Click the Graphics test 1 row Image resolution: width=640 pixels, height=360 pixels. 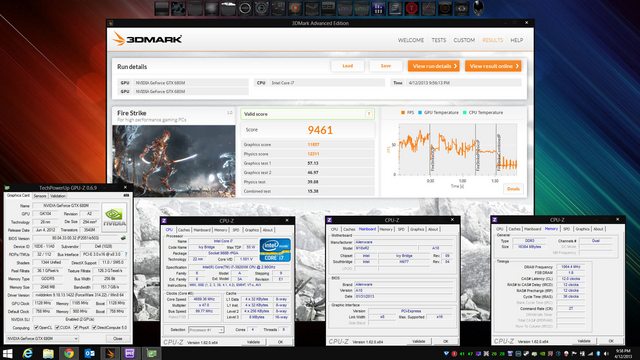(307, 163)
